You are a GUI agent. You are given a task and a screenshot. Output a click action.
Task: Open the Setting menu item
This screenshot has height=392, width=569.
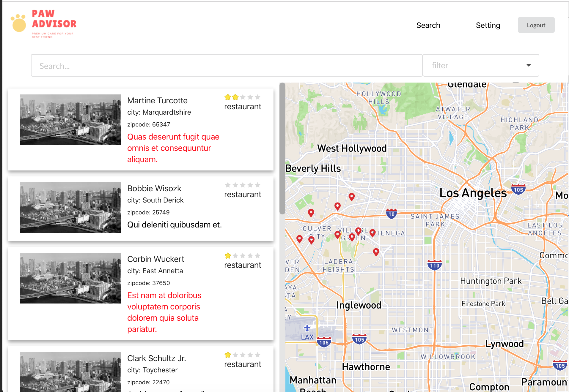[488, 25]
